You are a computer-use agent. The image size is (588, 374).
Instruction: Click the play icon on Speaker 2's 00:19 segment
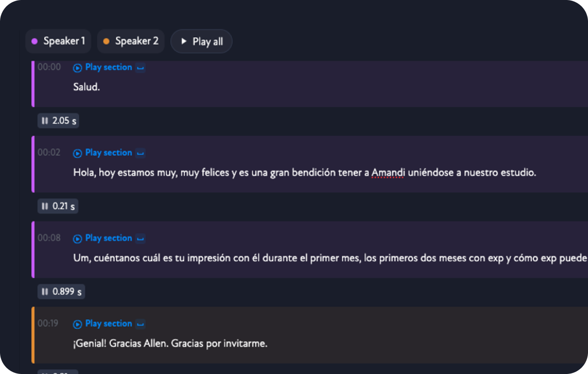[78, 324]
